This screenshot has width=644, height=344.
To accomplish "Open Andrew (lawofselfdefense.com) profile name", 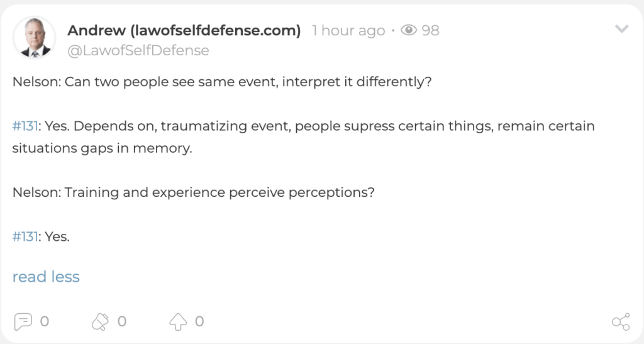I will point(184,30).
